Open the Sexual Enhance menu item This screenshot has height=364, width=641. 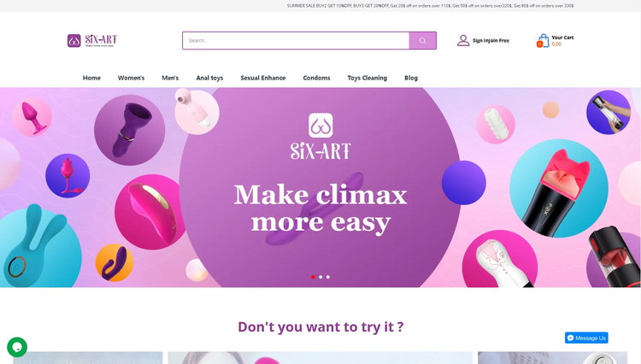pyautogui.click(x=263, y=78)
